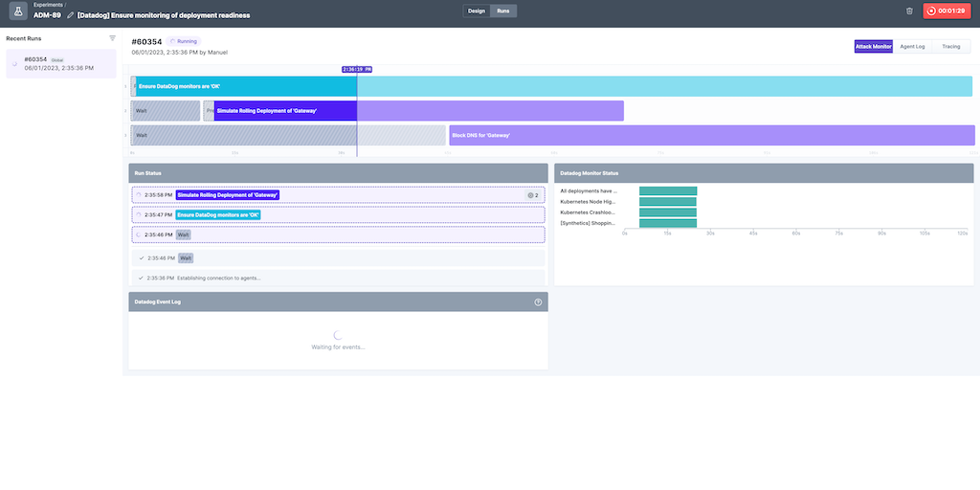Stop the run via red timer button

point(947,11)
